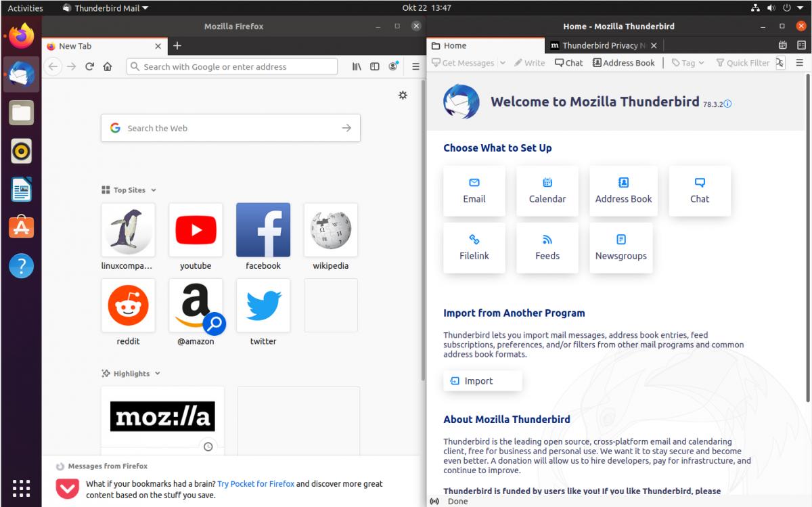This screenshot has height=507, width=812.
Task: Open New Tab customization gear icon
Action: 403,95
